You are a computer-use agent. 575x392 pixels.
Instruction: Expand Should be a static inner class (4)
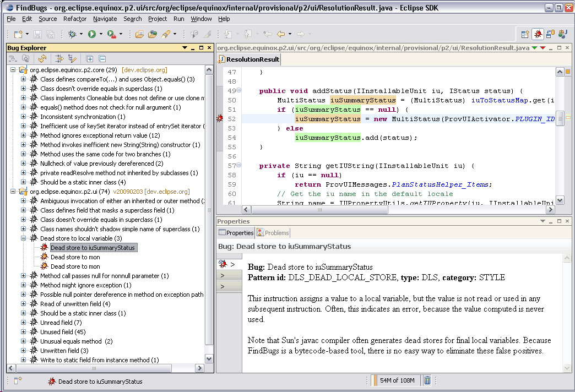[x=24, y=182]
